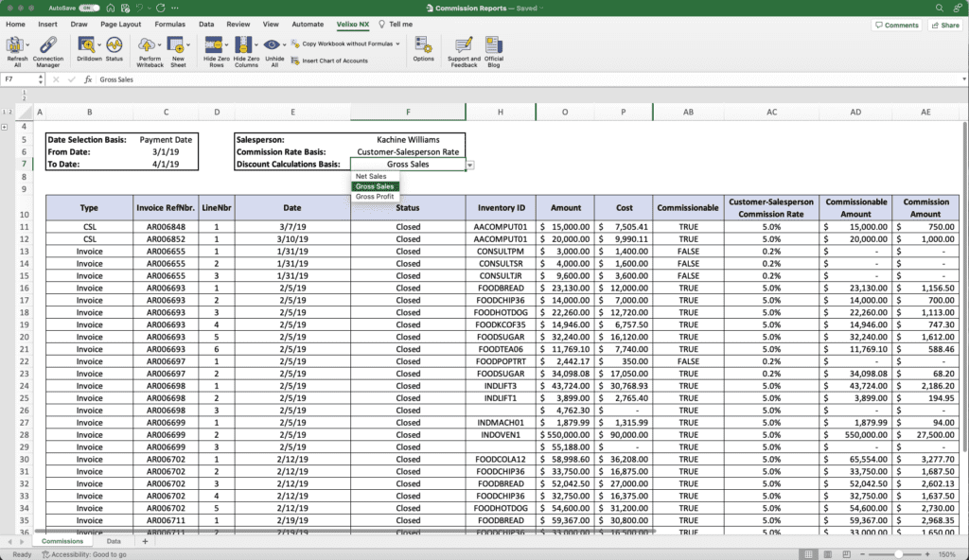Select column header AB
The height and width of the screenshot is (560, 969).
688,112
